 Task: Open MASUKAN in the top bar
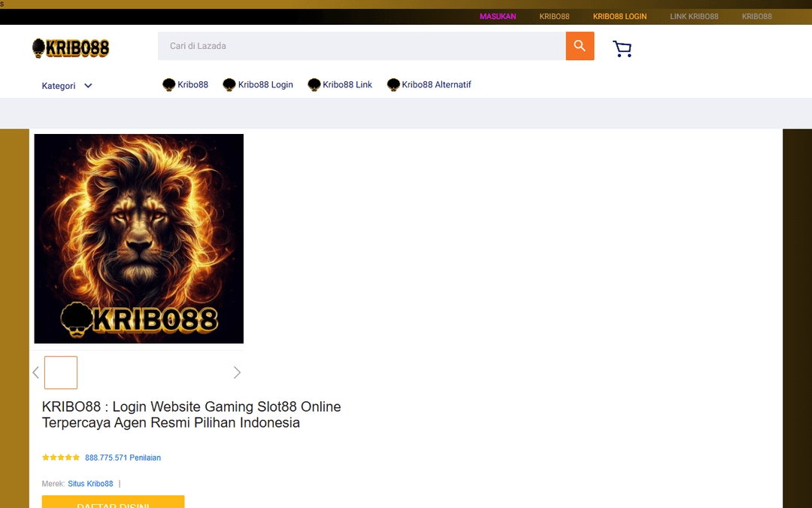(498, 17)
